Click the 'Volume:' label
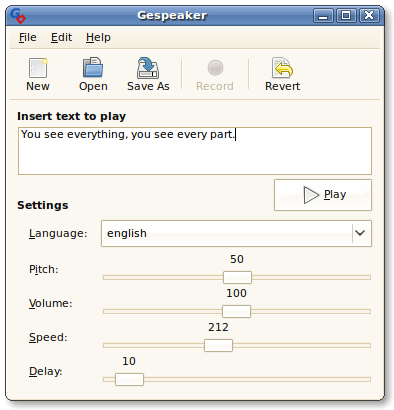 [x=50, y=303]
